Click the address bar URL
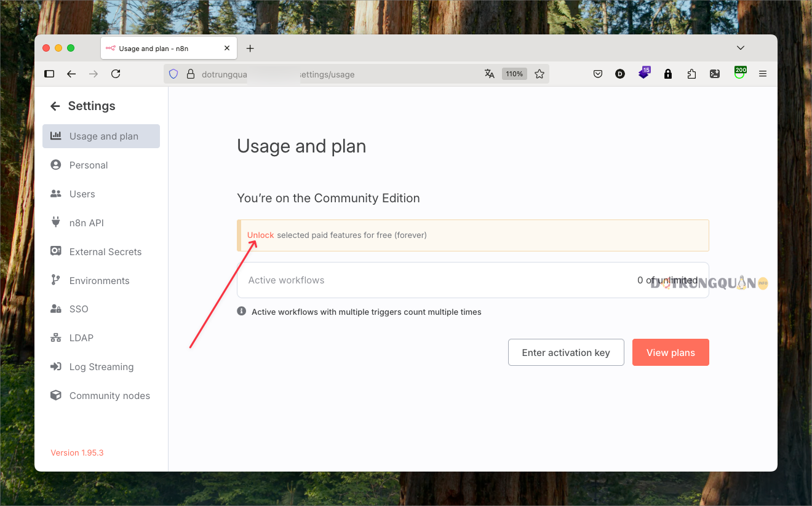 click(x=278, y=74)
